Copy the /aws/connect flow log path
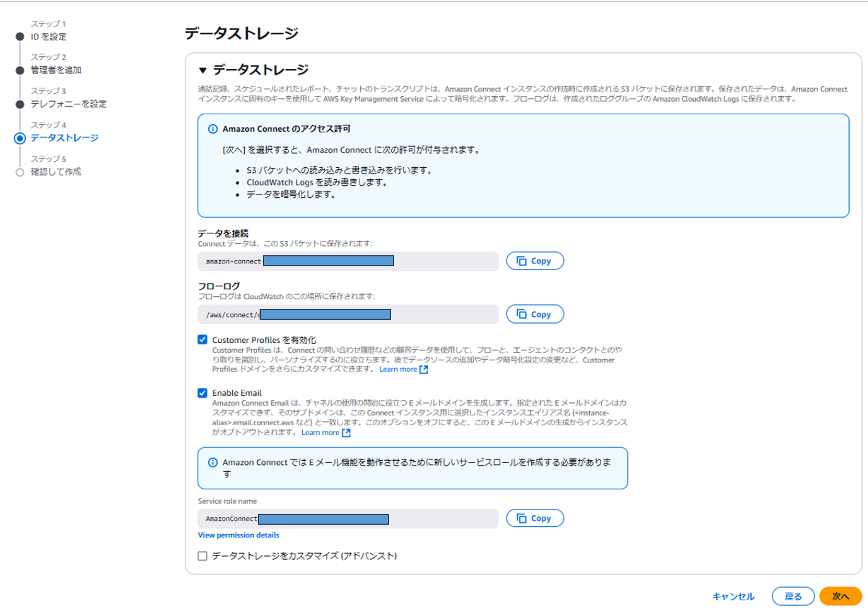 [x=535, y=314]
